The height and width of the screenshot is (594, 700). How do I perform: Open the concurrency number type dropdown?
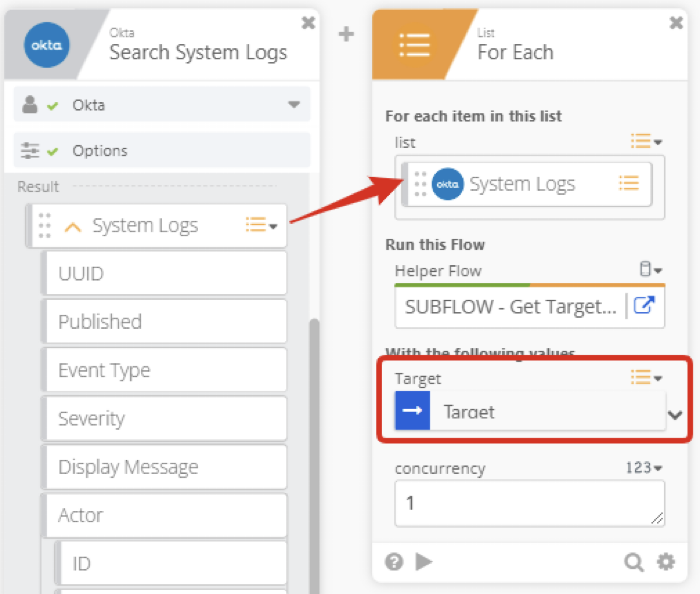[x=644, y=467]
